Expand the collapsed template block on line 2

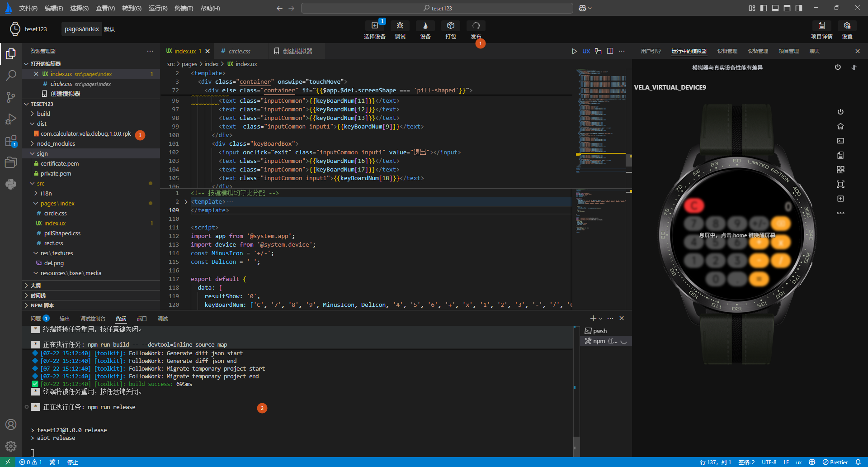point(186,202)
